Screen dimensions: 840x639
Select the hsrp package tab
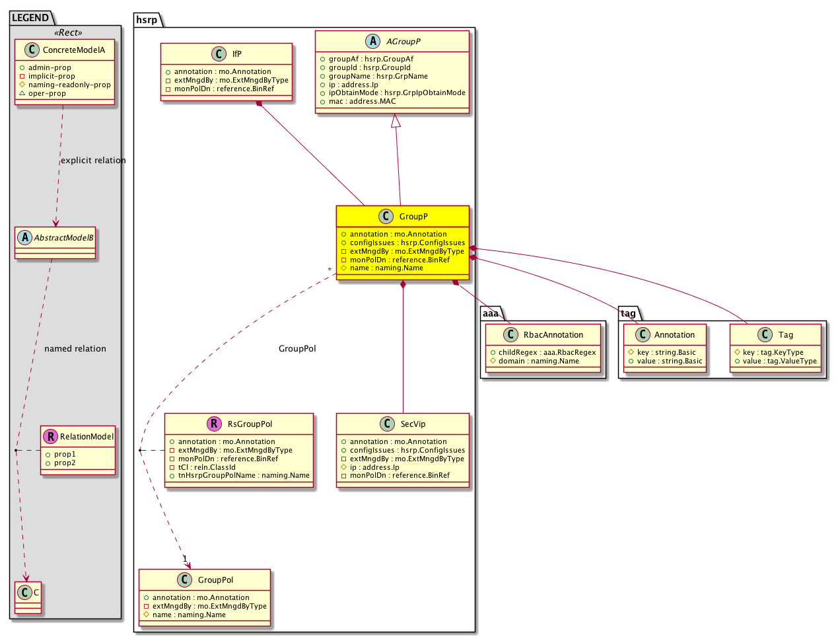(x=147, y=20)
